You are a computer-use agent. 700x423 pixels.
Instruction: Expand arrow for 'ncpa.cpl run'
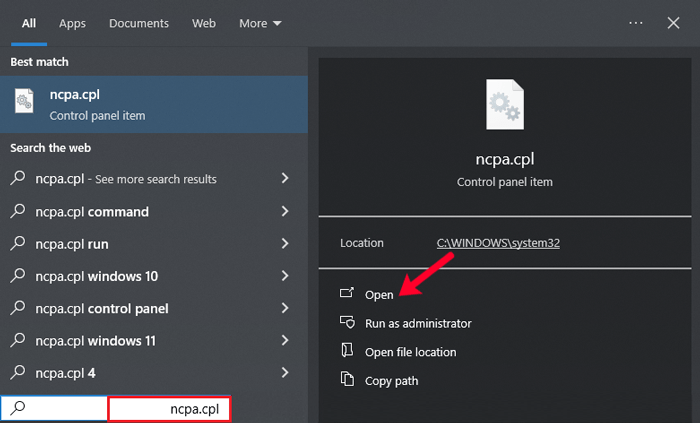point(285,244)
